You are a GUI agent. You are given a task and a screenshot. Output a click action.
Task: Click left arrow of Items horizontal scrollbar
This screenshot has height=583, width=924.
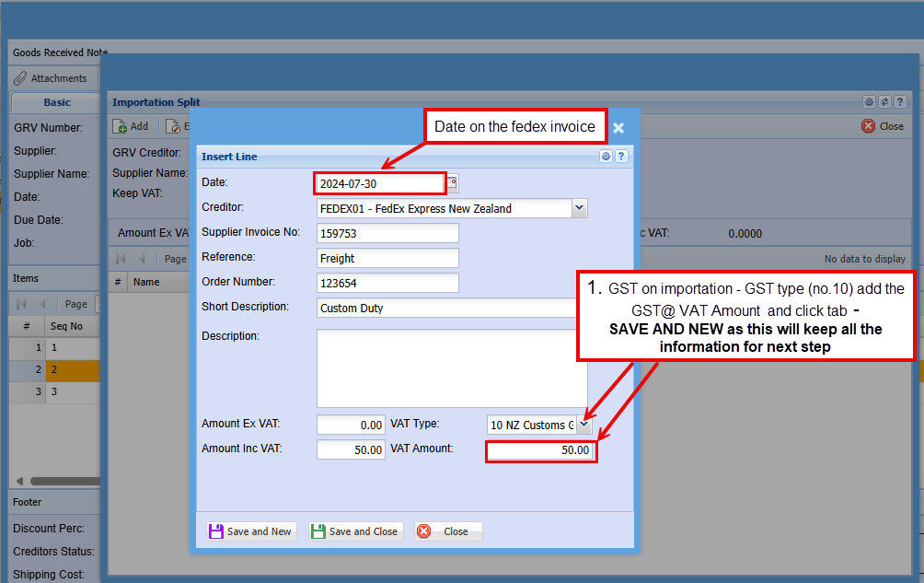click(19, 481)
